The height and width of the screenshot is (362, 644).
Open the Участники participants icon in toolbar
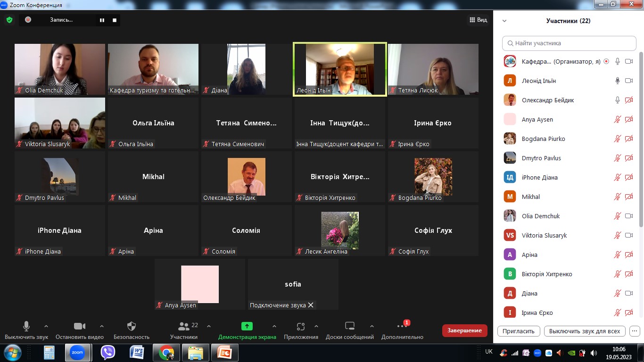[x=184, y=326]
